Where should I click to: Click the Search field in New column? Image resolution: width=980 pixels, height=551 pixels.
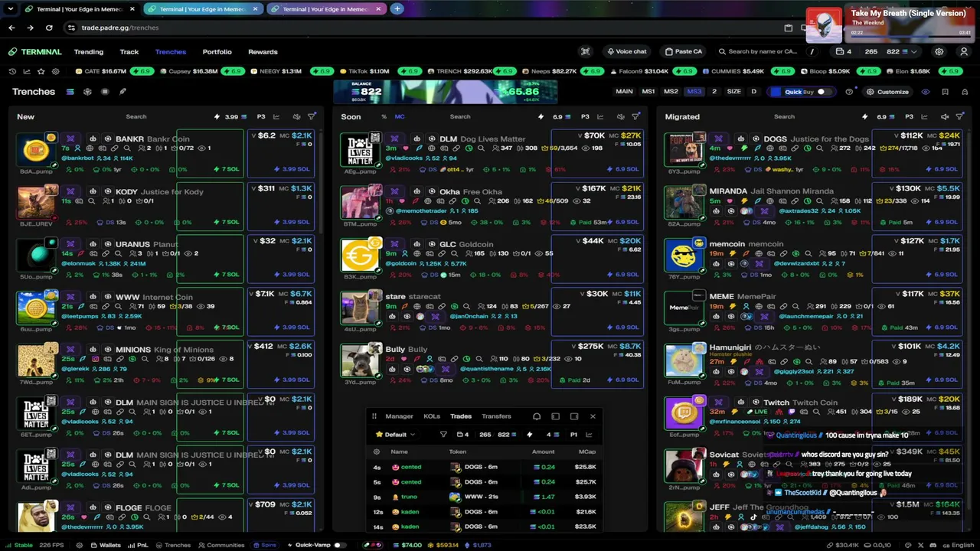136,116
